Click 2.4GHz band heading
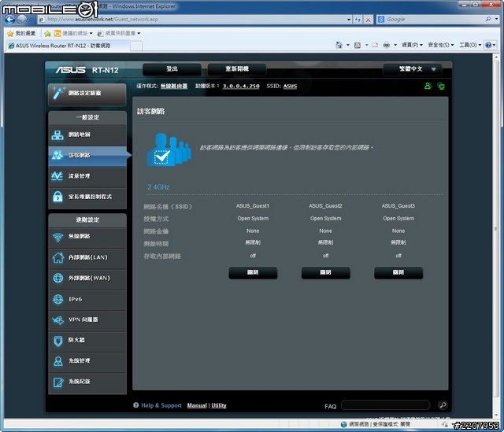Screen dimensions: 504x432 [158, 187]
